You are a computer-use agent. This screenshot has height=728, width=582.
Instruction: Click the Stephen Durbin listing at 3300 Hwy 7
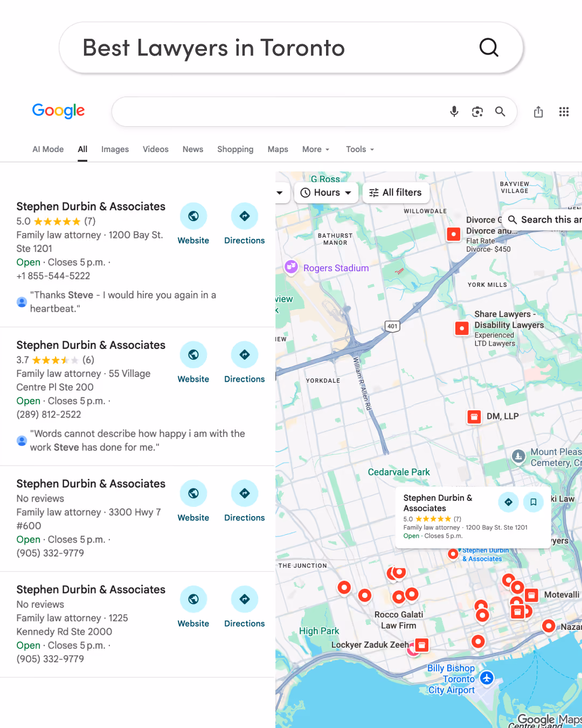click(x=91, y=484)
